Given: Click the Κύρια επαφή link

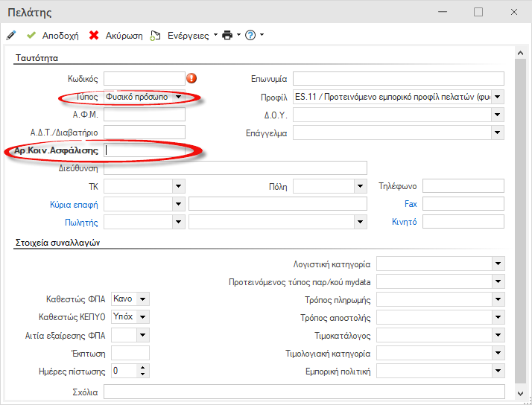Looking at the screenshot, I should pyautogui.click(x=74, y=205).
